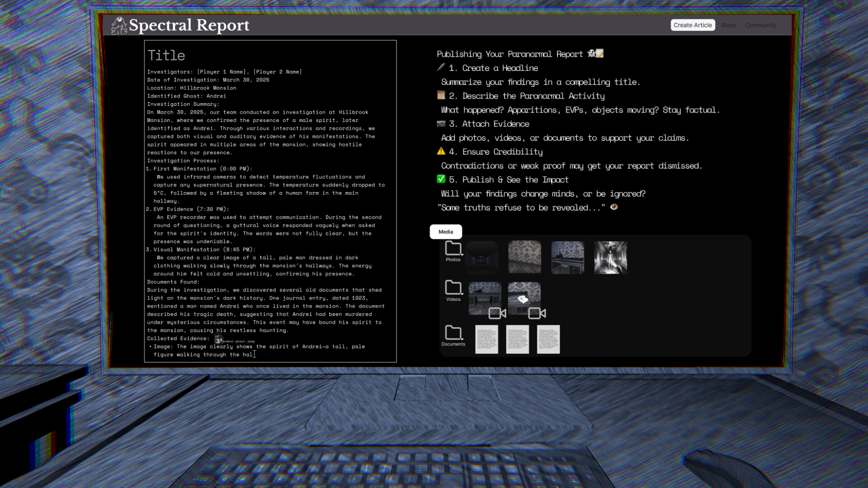Click the Title field of the report
This screenshot has width=868, height=488.
[166, 55]
